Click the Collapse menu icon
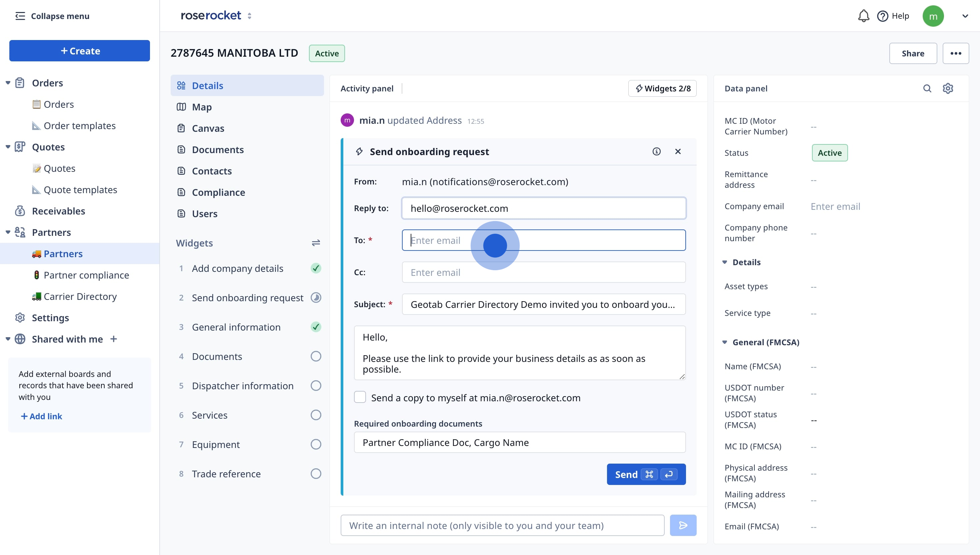 click(x=20, y=16)
